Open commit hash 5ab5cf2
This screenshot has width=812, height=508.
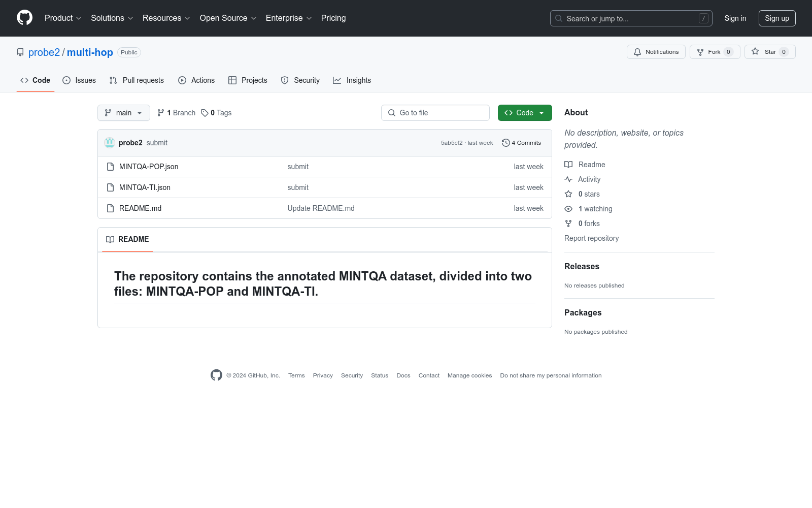click(452, 143)
